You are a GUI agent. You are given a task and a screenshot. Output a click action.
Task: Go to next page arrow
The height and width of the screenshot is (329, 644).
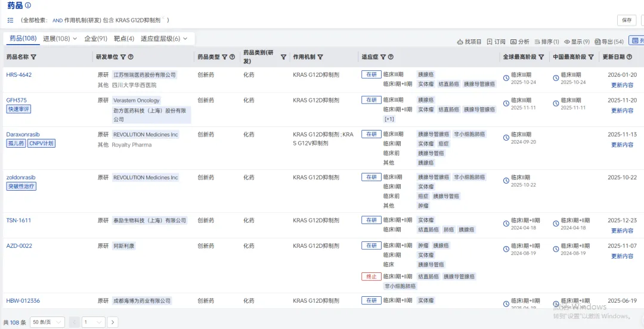tap(112, 322)
